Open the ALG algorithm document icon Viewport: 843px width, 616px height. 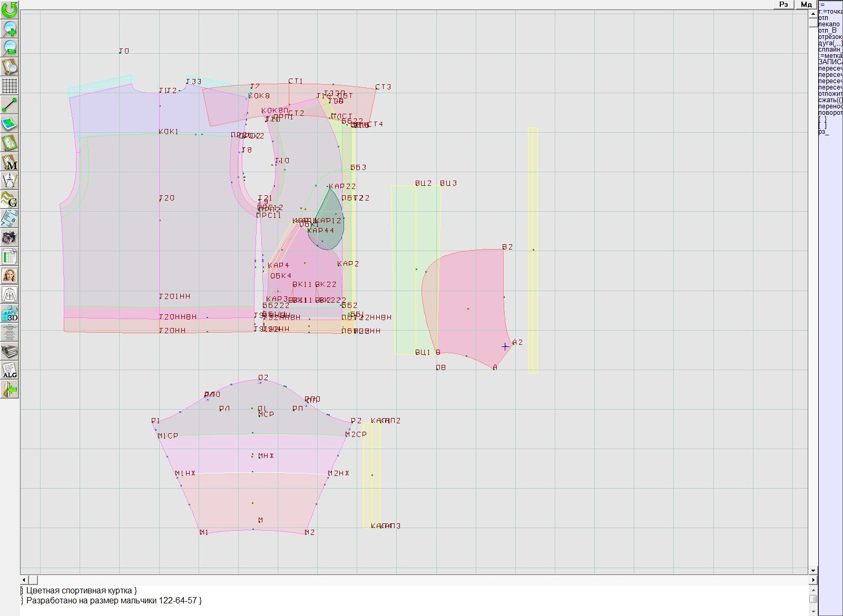tap(9, 371)
